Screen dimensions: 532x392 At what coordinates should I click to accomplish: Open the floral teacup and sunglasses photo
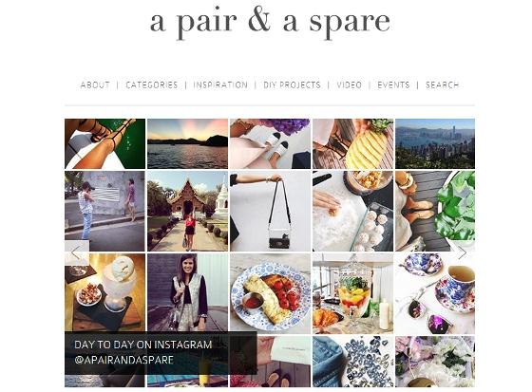[435, 293]
